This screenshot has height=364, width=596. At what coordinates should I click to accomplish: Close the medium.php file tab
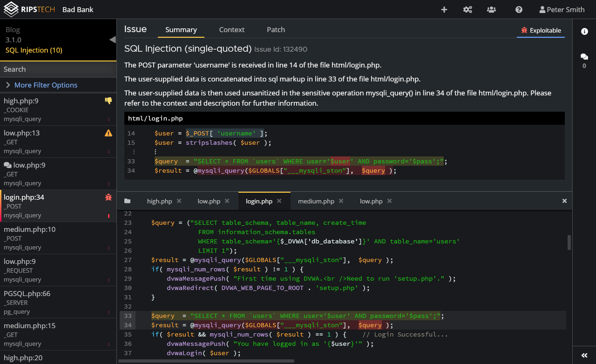pyautogui.click(x=341, y=201)
